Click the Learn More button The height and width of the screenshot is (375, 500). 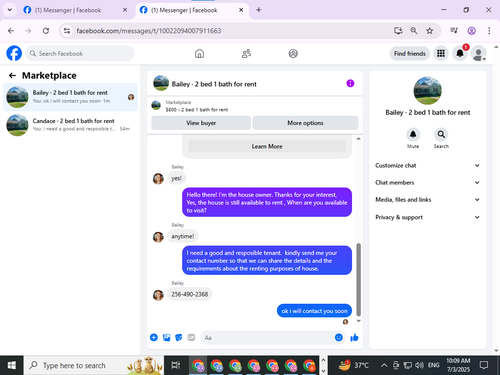click(267, 146)
